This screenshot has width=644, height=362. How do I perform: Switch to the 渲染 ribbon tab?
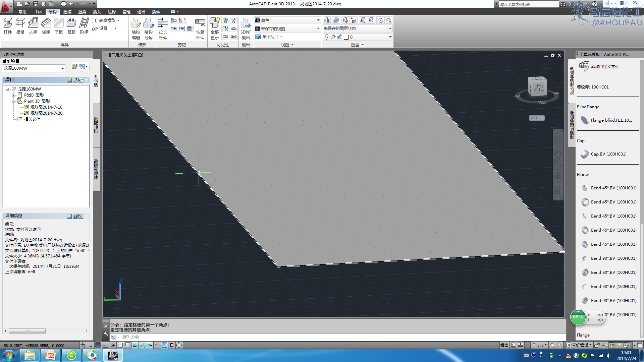[x=82, y=12]
